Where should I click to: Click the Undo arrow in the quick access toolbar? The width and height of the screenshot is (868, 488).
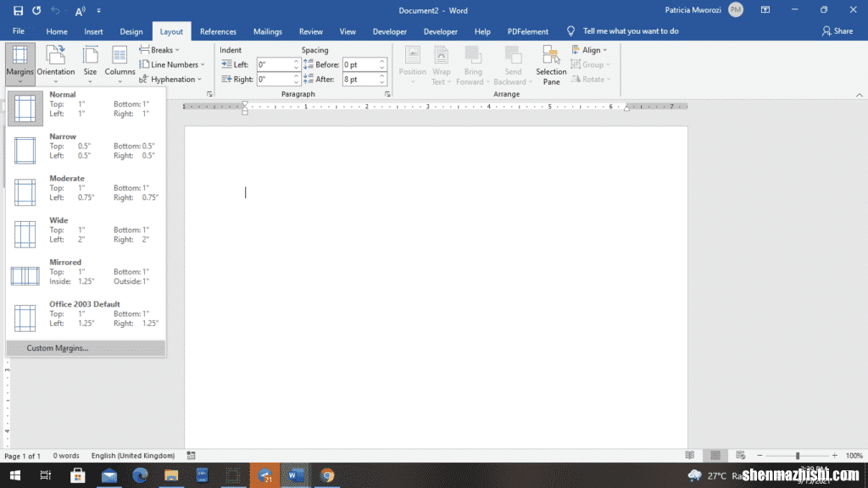coord(55,10)
